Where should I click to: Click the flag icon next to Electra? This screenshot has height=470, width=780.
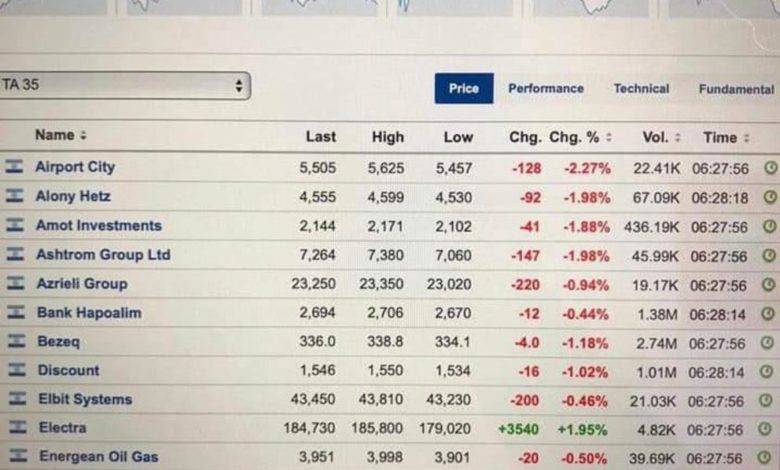(16, 428)
